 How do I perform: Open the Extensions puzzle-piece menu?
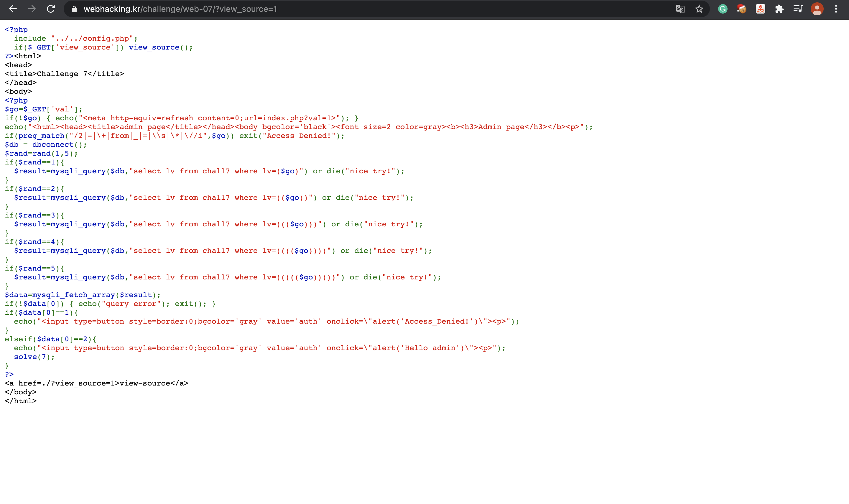tap(779, 9)
